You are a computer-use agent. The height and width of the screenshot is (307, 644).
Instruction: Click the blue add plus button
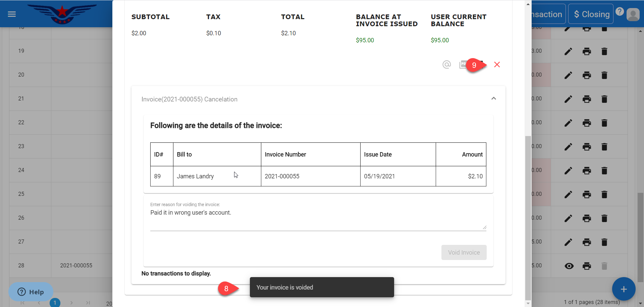click(x=624, y=289)
